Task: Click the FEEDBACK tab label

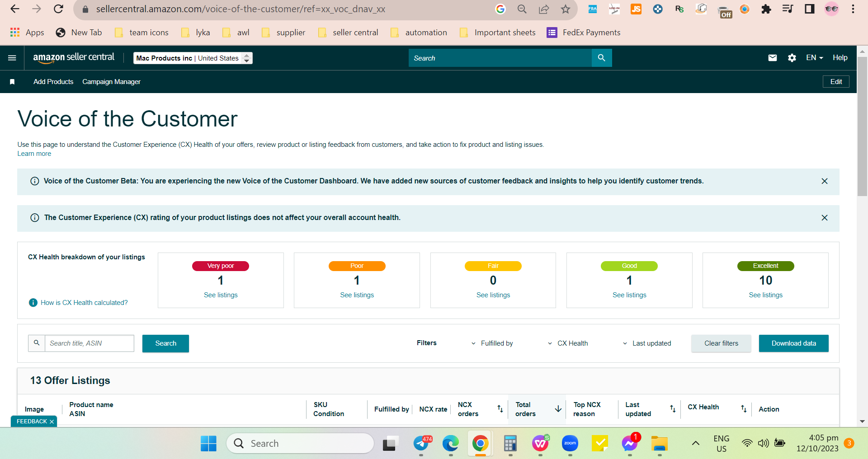Action: pyautogui.click(x=32, y=422)
